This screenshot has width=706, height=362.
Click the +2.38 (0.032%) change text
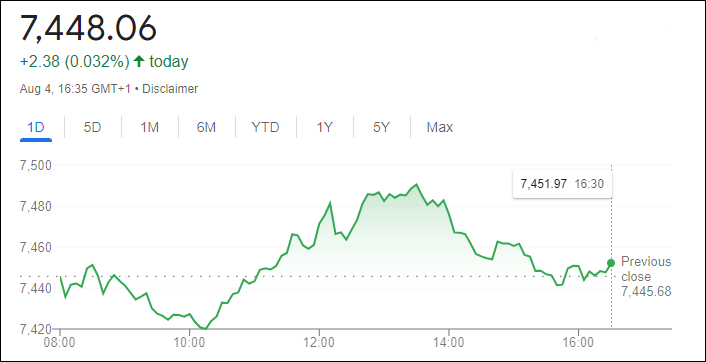tap(75, 61)
